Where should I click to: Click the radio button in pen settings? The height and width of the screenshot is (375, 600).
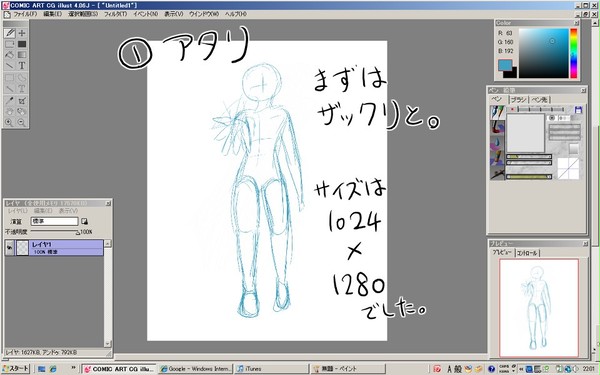551,118
